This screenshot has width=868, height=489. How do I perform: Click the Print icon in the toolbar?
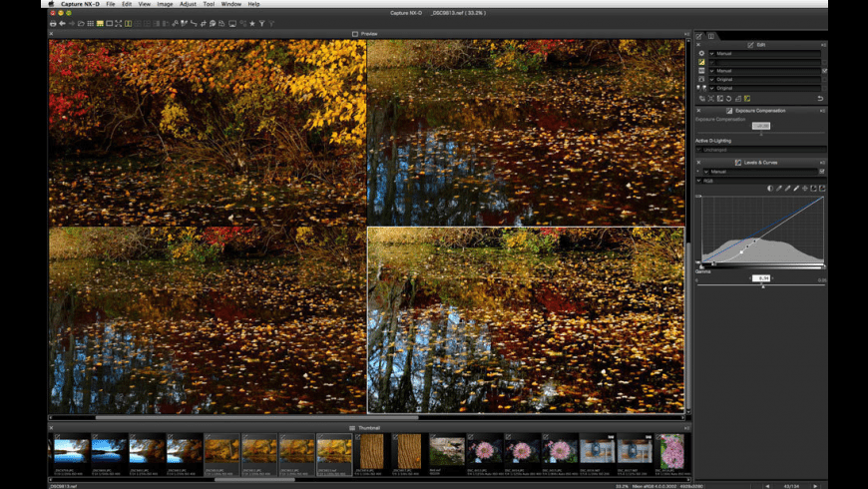(x=53, y=23)
